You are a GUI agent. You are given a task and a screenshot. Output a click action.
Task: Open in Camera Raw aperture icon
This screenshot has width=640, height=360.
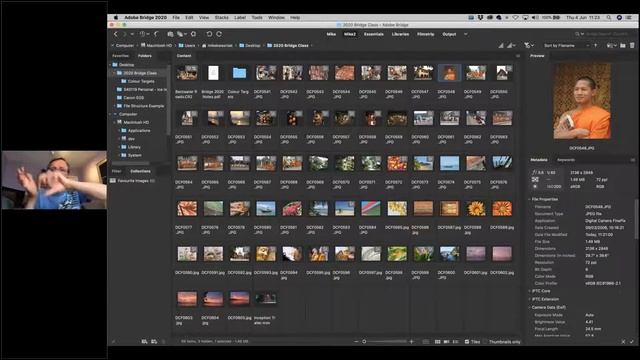(193, 34)
